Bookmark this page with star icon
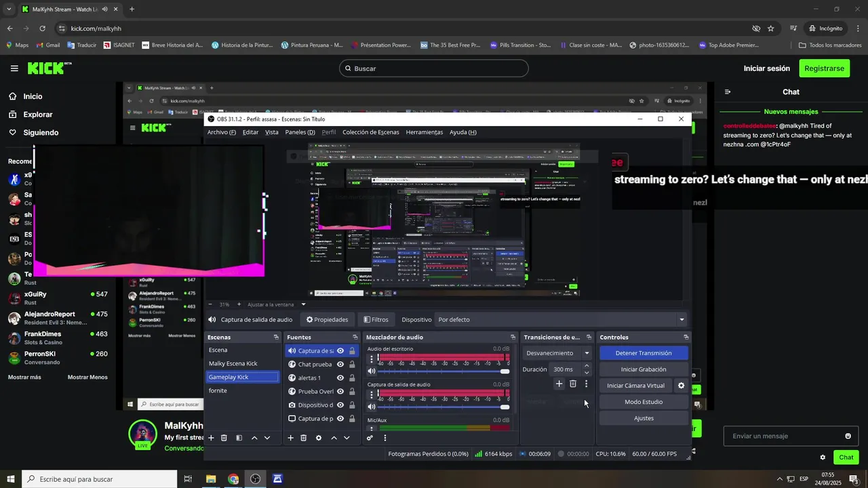Viewport: 868px width, 488px height. click(x=770, y=28)
